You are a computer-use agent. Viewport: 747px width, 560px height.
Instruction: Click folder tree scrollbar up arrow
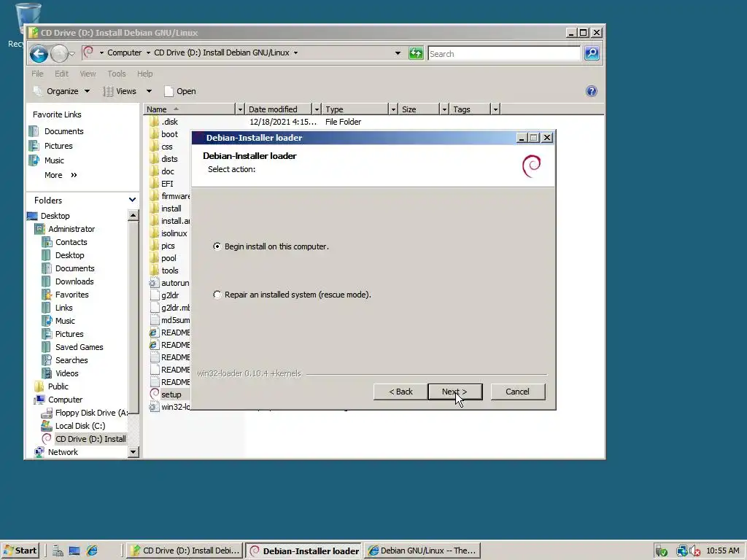click(x=133, y=215)
